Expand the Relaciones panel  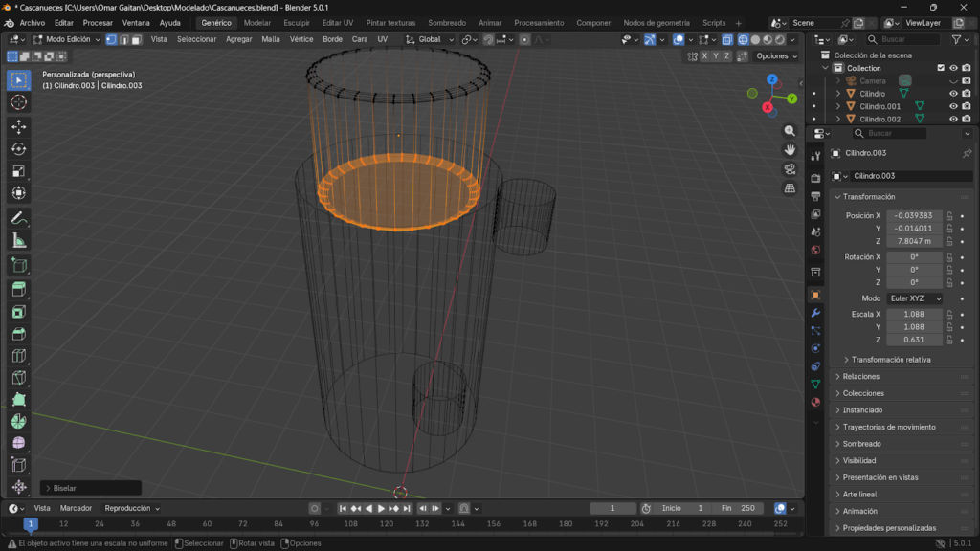[861, 377]
